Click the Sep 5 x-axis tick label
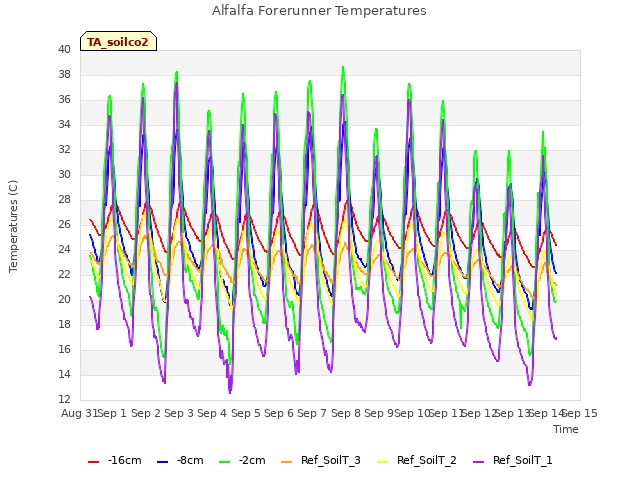The height and width of the screenshot is (480, 640). [246, 413]
